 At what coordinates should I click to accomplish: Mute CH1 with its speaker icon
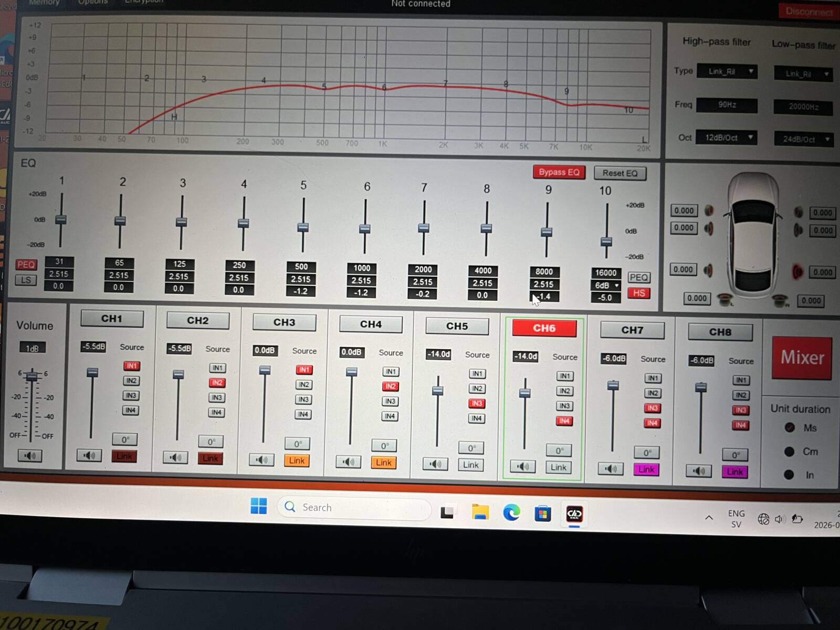click(89, 455)
